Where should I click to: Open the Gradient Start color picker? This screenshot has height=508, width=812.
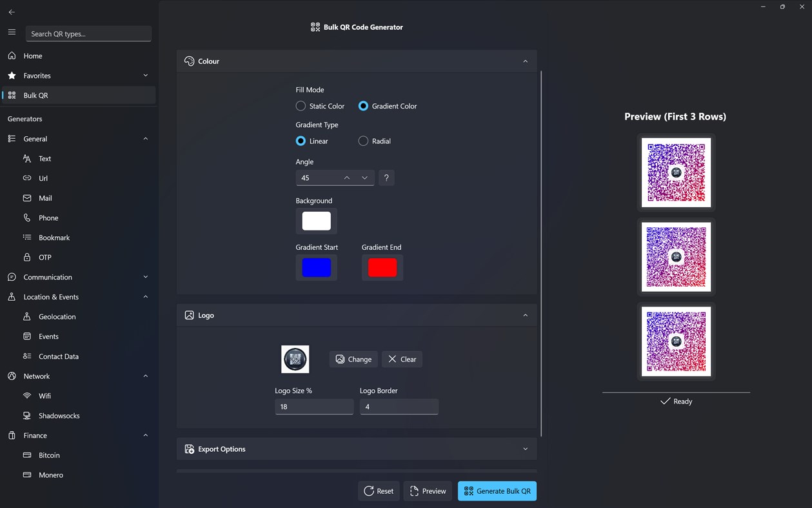[316, 267]
